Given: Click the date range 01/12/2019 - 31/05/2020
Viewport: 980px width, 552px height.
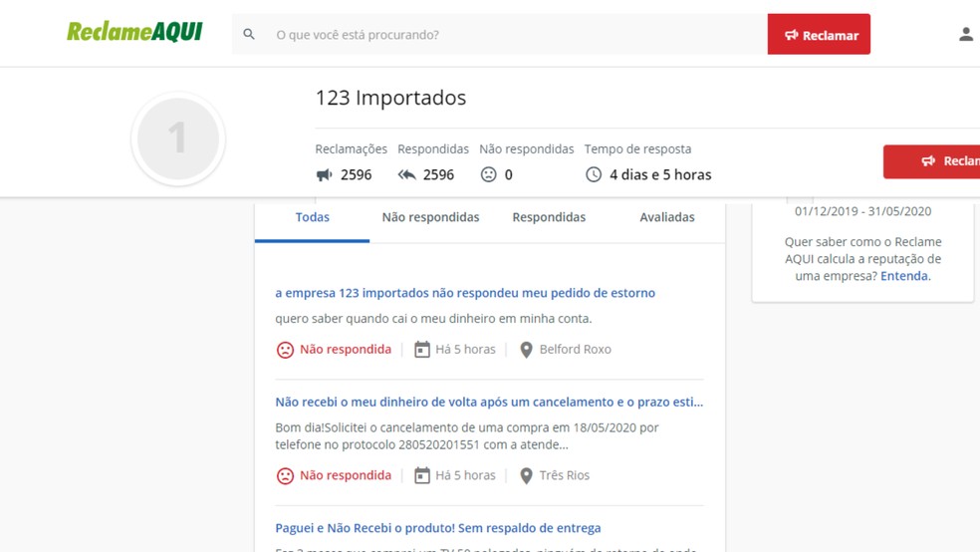Looking at the screenshot, I should [862, 211].
